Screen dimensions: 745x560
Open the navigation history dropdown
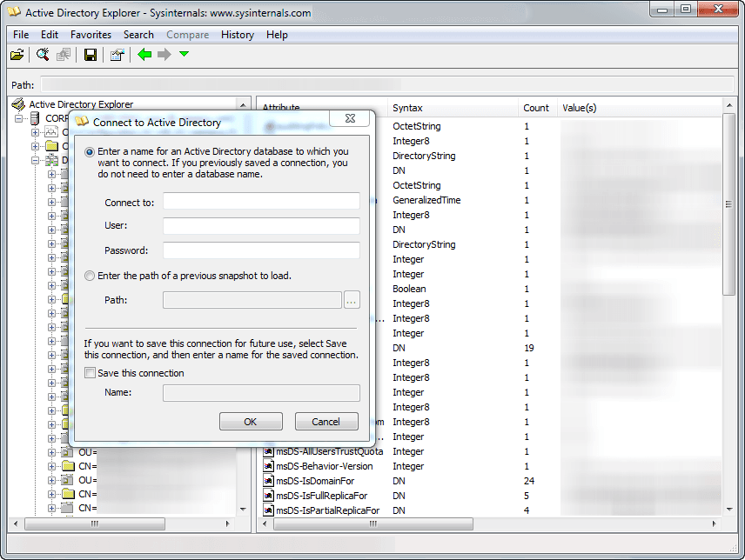tap(184, 54)
